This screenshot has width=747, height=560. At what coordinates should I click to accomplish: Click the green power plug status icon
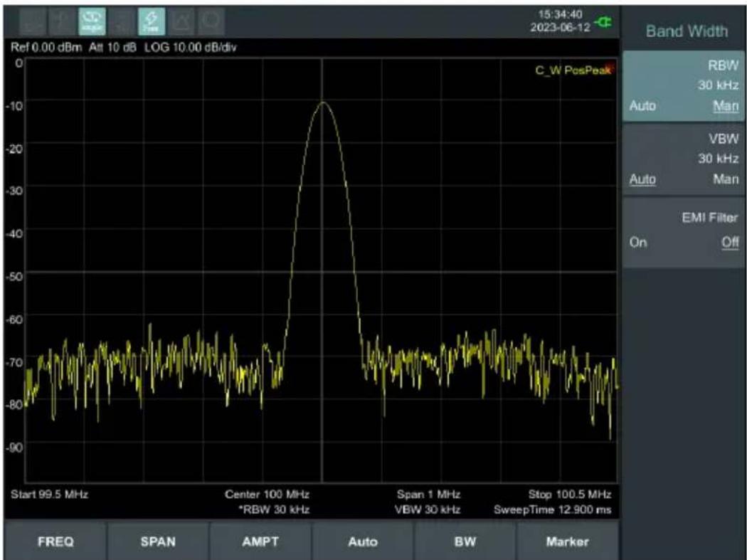pos(603,22)
